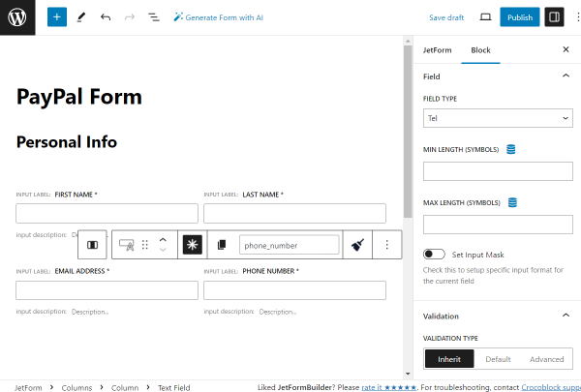Click the First Name input box
This screenshot has height=392, width=581.
tap(107, 213)
